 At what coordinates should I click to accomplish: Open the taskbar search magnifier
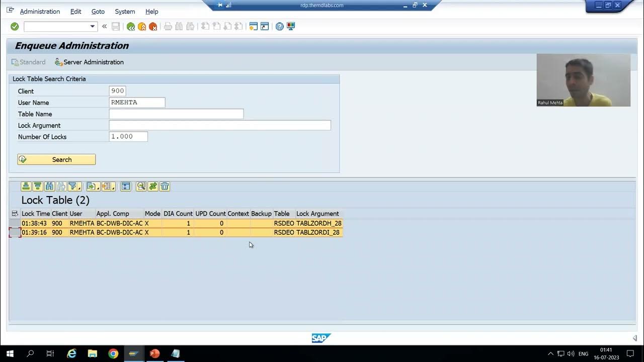click(30, 353)
